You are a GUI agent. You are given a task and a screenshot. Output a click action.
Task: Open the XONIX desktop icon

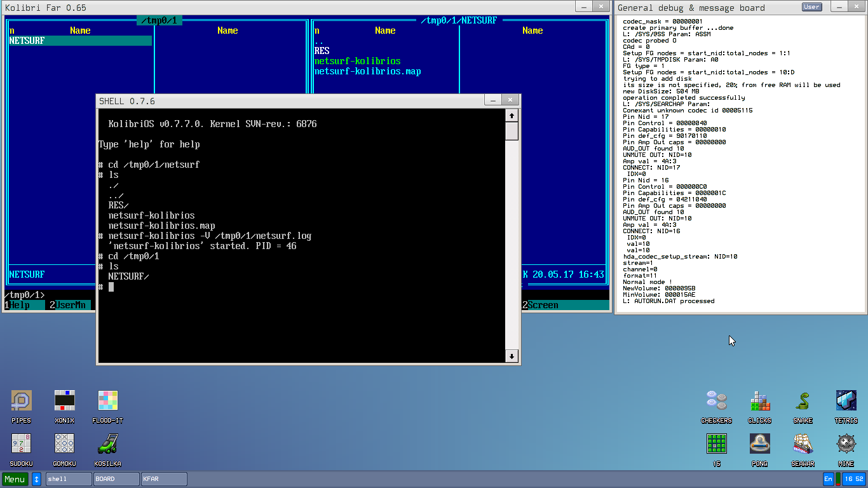pyautogui.click(x=64, y=401)
